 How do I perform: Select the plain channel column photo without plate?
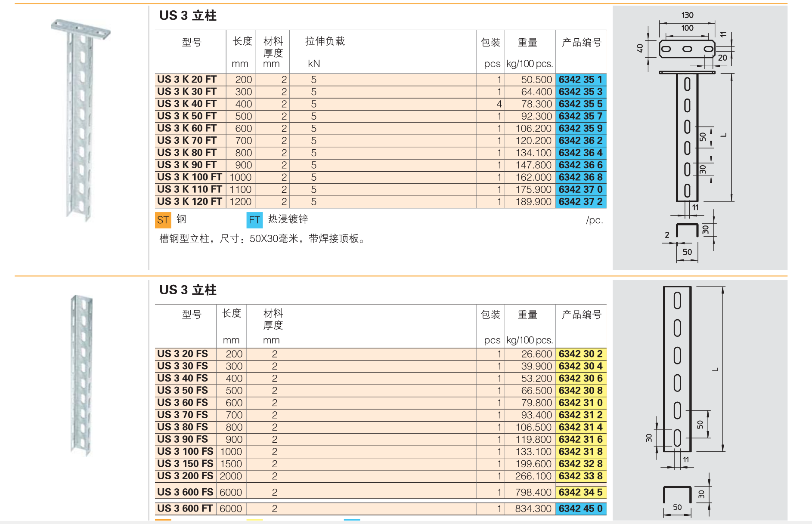[x=81, y=374]
